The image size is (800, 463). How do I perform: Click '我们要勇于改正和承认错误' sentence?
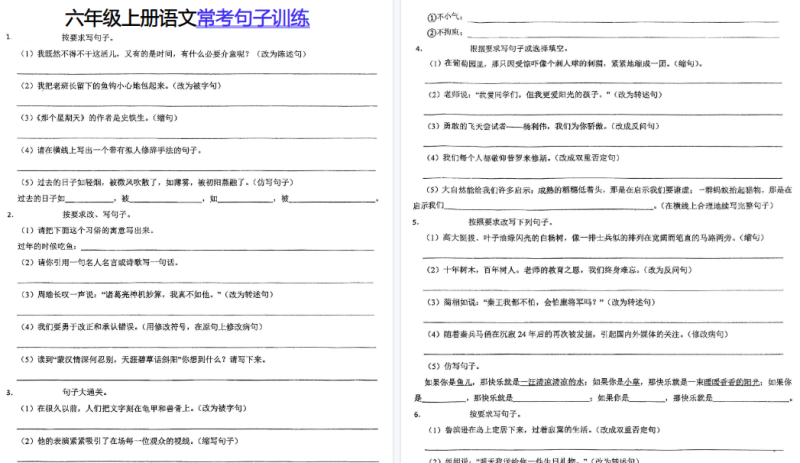pos(141,327)
